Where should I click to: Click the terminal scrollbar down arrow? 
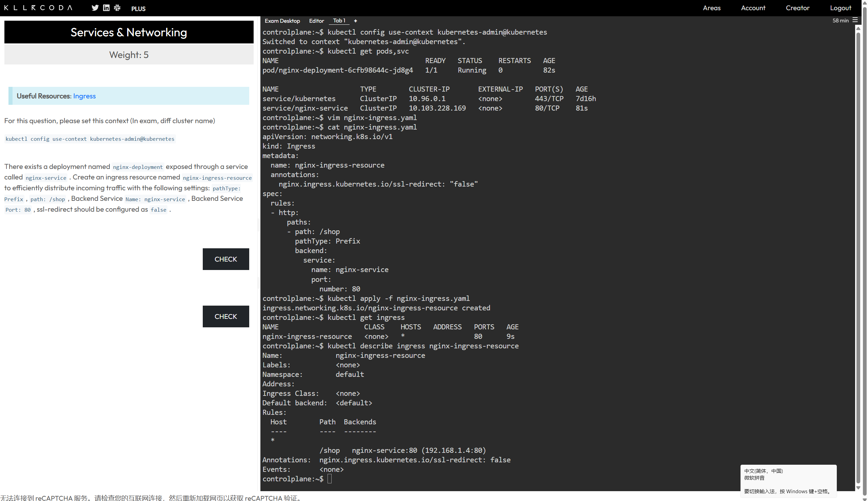(x=858, y=487)
